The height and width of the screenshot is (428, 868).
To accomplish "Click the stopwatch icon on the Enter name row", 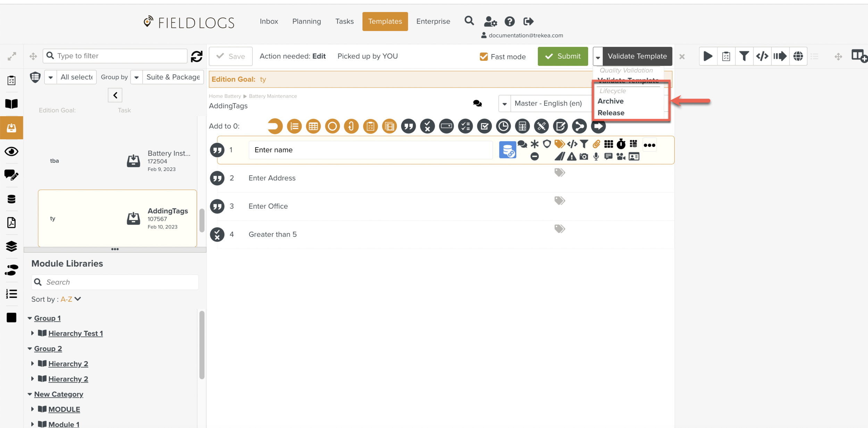I will 621,144.
